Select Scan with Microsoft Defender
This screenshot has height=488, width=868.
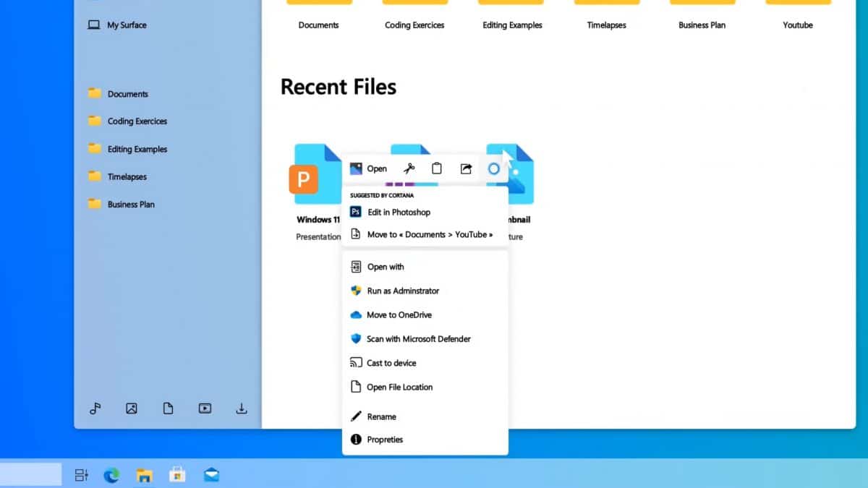[419, 338]
